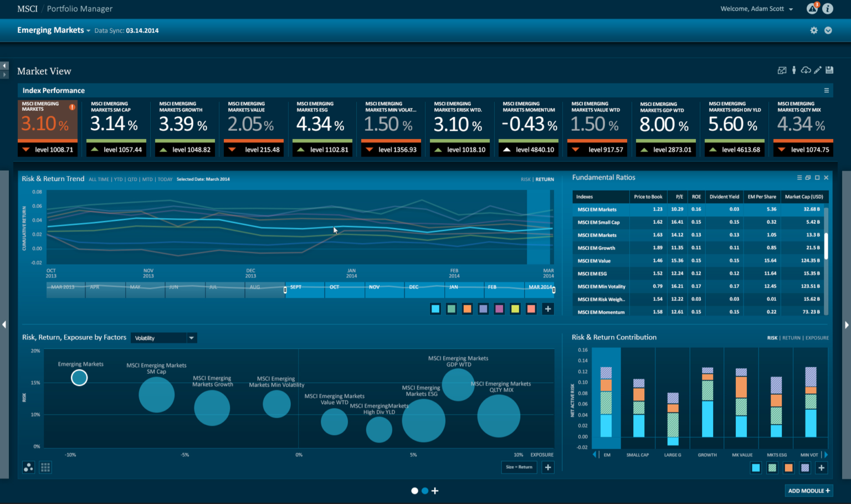Go to second dashboard page dot

click(425, 491)
